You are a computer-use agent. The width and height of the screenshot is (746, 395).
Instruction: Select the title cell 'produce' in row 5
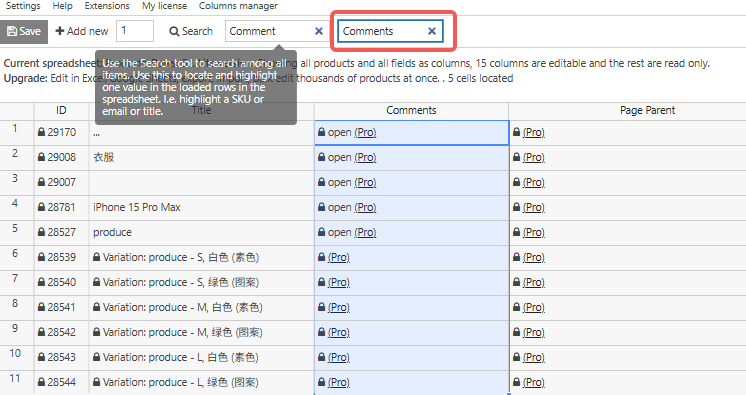[201, 232]
